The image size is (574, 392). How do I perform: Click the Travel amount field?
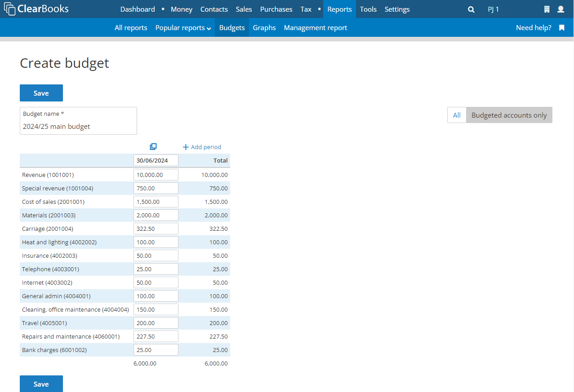pyautogui.click(x=156, y=323)
